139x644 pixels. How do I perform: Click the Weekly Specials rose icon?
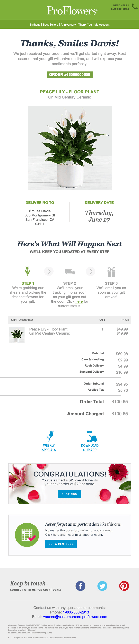pyautogui.click(x=50, y=437)
